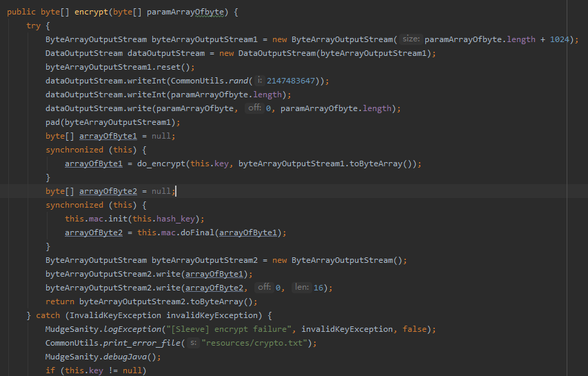Click the number 1024
Viewport: 588px width, 376px height.
point(559,40)
